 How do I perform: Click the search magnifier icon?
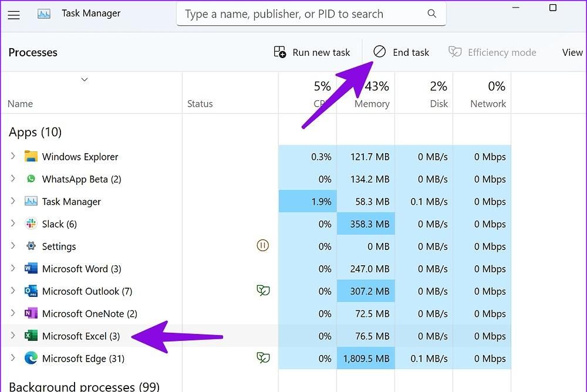pyautogui.click(x=431, y=14)
